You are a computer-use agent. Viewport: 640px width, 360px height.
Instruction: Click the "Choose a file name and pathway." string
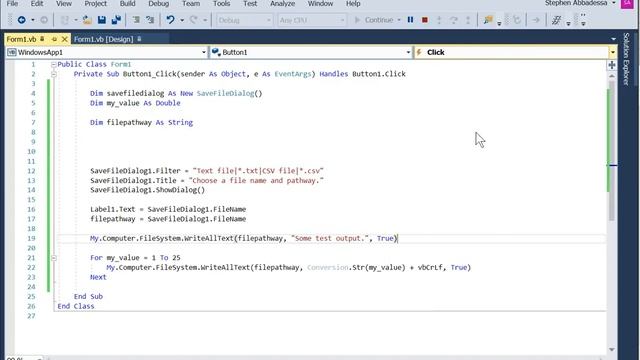[256, 180]
